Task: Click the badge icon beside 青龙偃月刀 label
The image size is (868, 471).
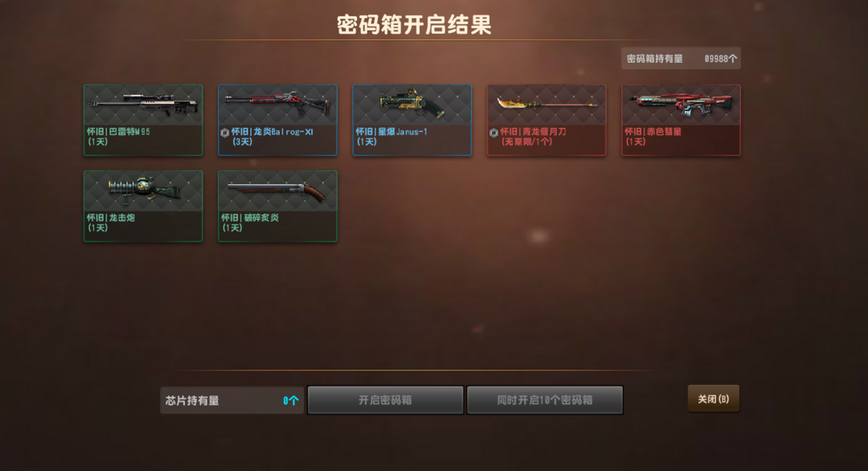Action: (493, 133)
